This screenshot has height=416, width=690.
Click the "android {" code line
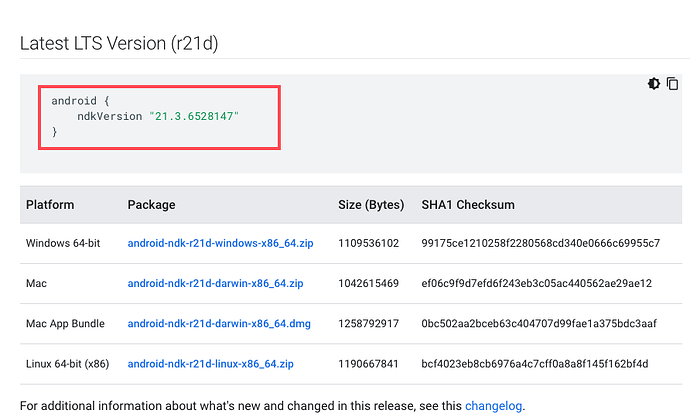[81, 101]
